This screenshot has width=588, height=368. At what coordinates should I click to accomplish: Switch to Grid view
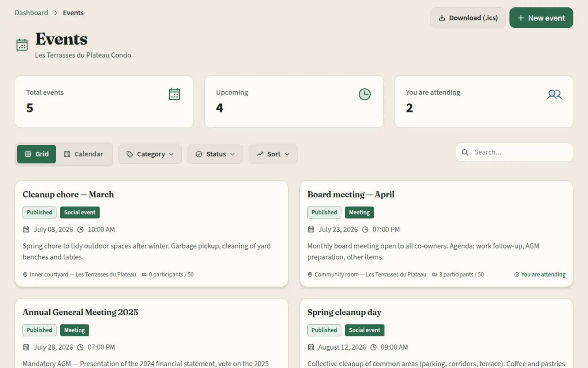[36, 154]
